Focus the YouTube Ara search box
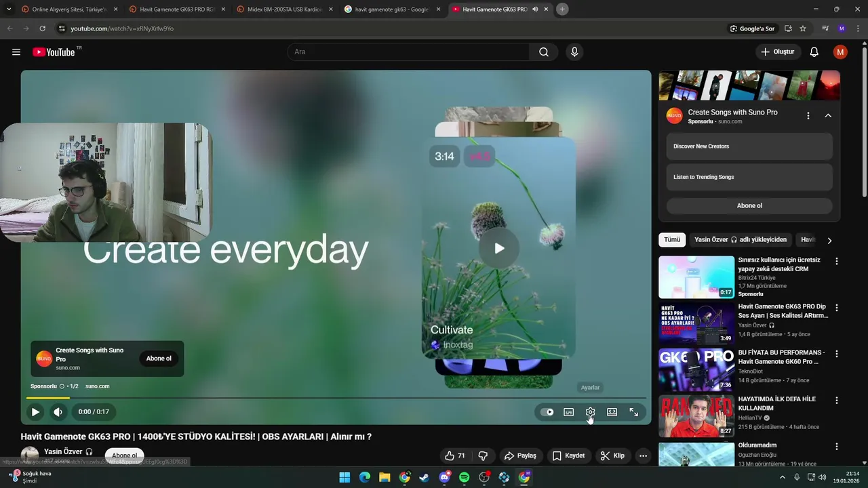 [x=408, y=52]
